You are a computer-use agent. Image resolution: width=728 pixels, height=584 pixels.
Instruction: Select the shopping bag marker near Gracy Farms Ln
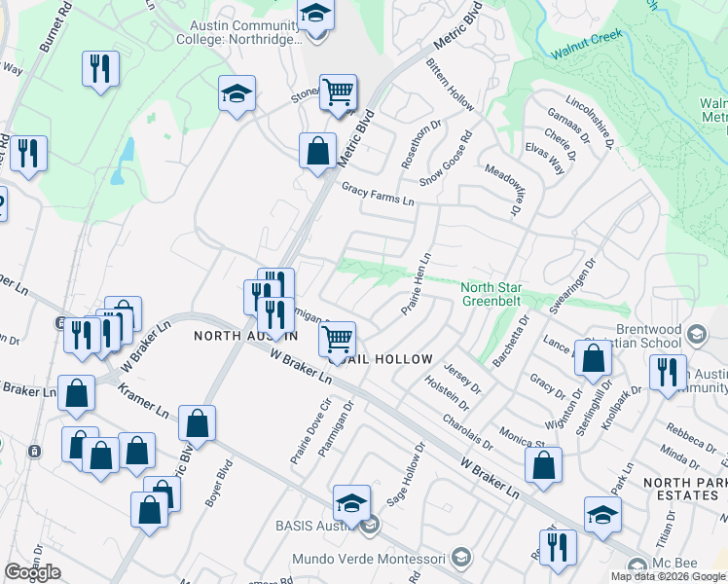point(317,154)
